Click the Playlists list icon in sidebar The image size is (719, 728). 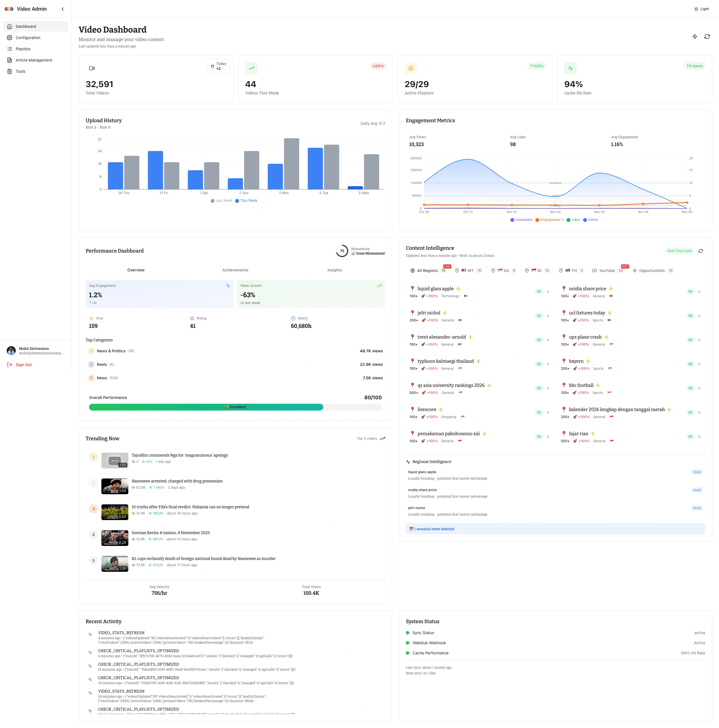coord(10,49)
